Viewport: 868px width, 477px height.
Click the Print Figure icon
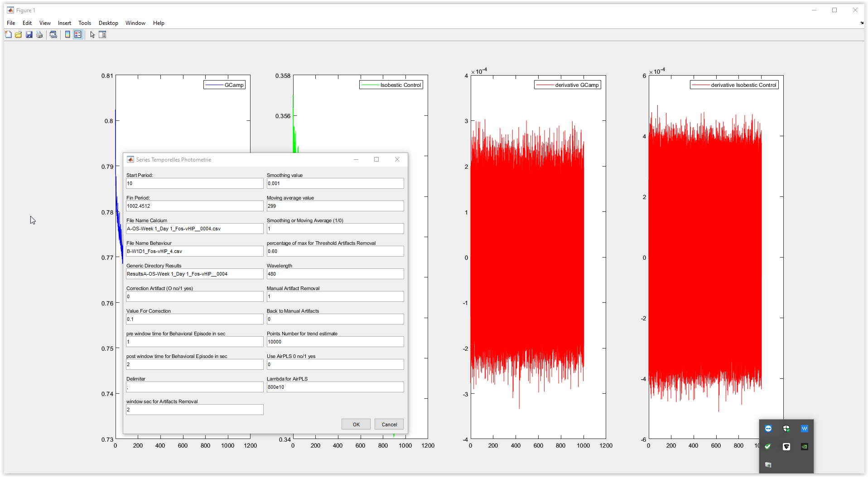(x=39, y=34)
